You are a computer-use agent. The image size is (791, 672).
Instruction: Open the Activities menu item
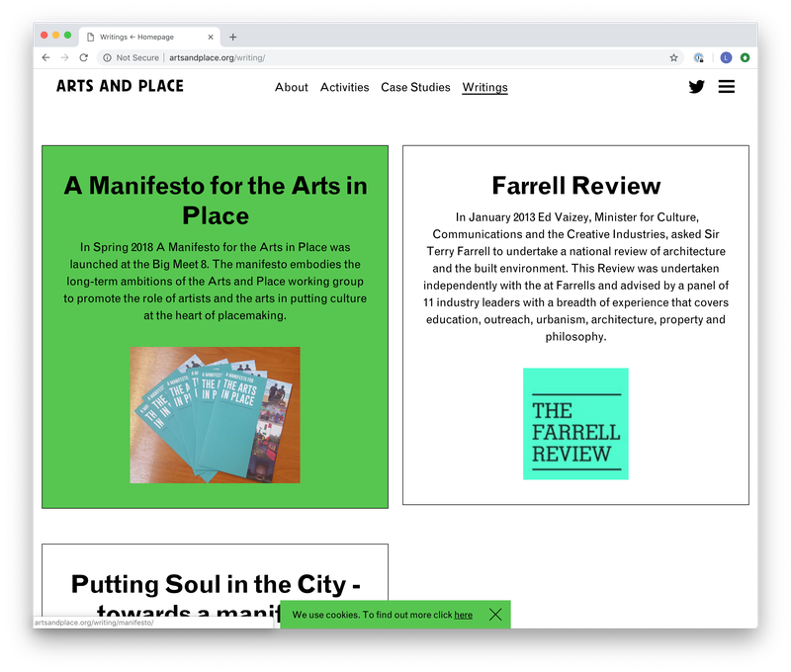(344, 87)
